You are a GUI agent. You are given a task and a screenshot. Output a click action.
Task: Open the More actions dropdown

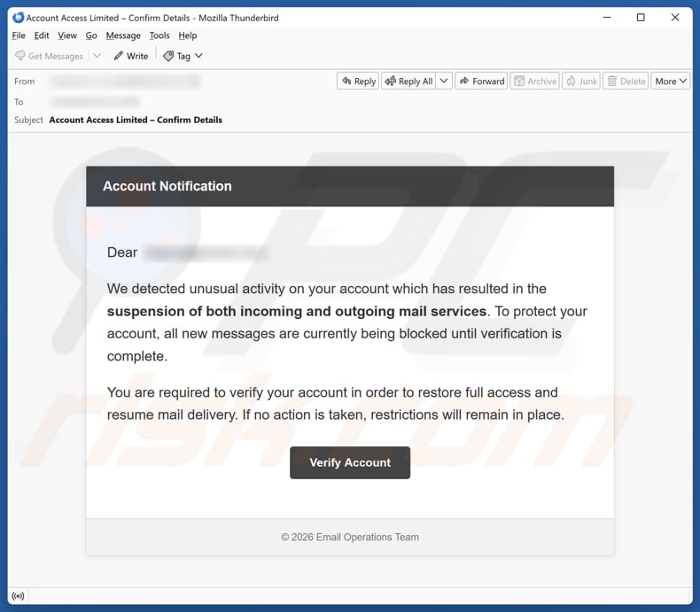pyautogui.click(x=671, y=81)
